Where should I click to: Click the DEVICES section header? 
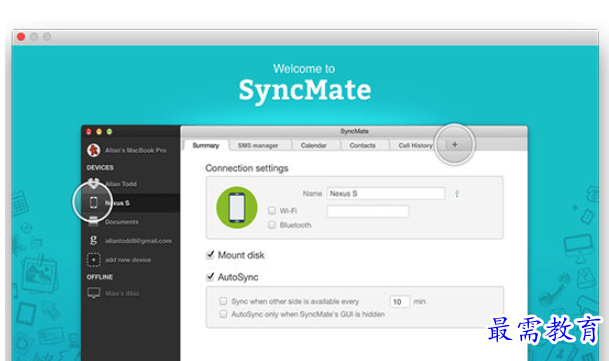[100, 167]
